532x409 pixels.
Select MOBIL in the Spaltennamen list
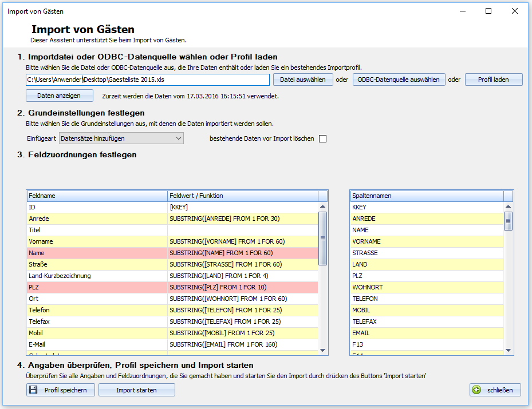point(427,310)
